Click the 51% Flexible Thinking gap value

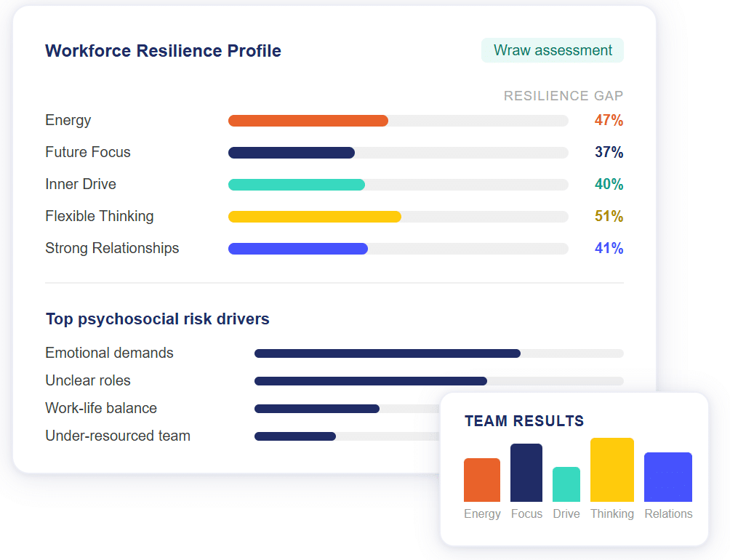(x=609, y=217)
